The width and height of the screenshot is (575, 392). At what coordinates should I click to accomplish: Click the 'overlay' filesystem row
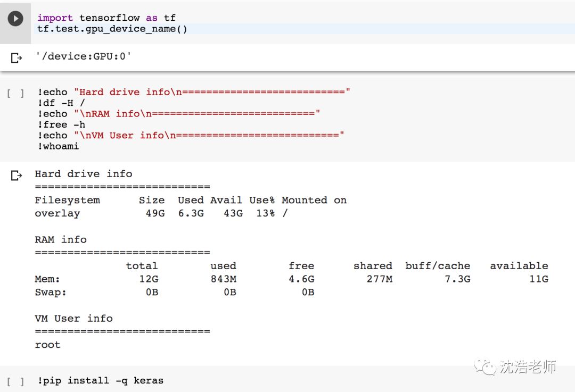57,213
